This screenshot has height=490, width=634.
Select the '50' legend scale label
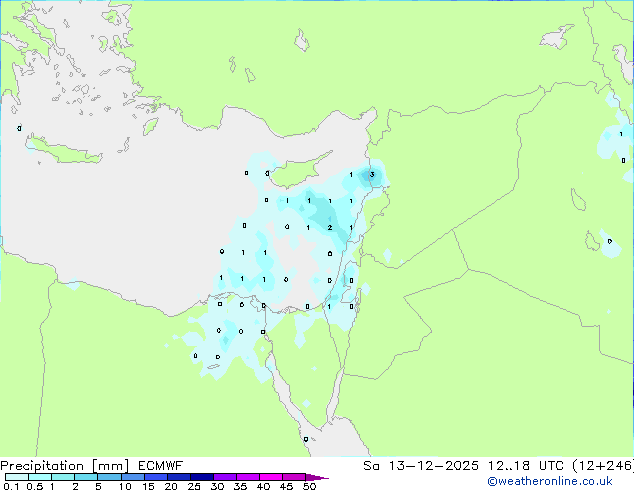(x=309, y=486)
